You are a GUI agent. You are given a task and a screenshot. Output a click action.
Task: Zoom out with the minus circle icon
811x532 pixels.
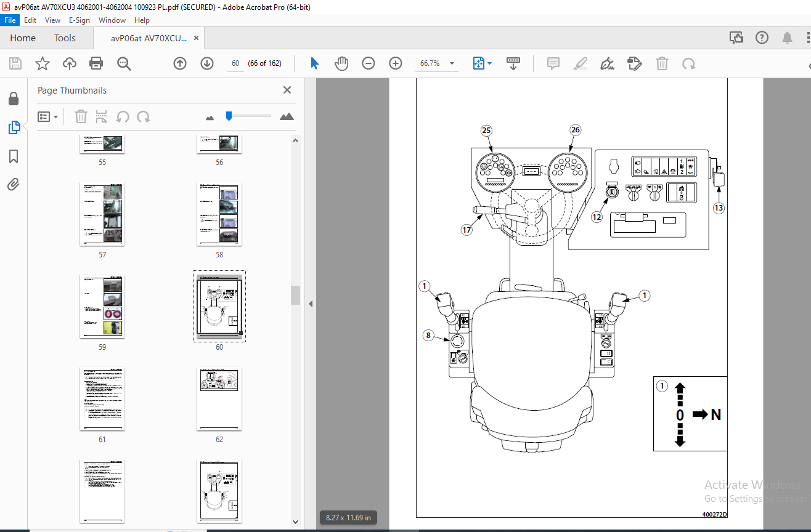369,63
